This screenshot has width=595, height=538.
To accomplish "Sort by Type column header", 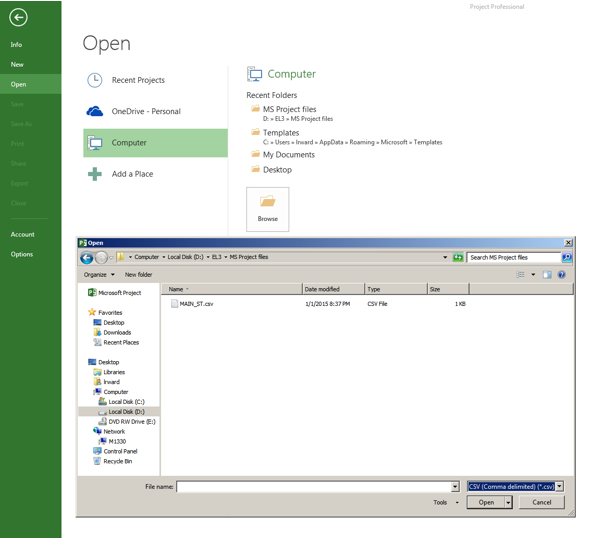I will click(396, 289).
